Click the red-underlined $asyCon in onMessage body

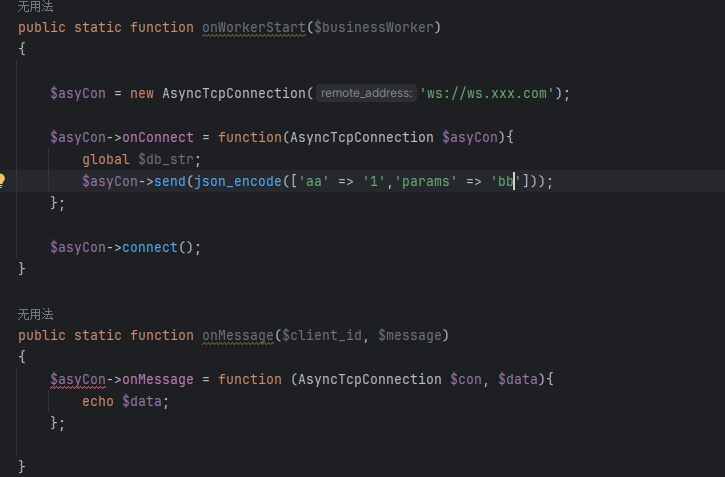click(x=78, y=379)
